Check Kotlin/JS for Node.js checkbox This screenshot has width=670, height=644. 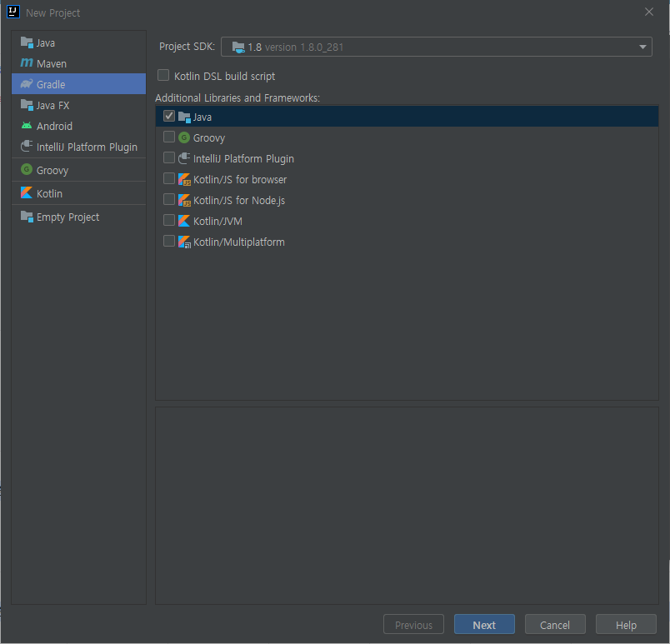169,199
